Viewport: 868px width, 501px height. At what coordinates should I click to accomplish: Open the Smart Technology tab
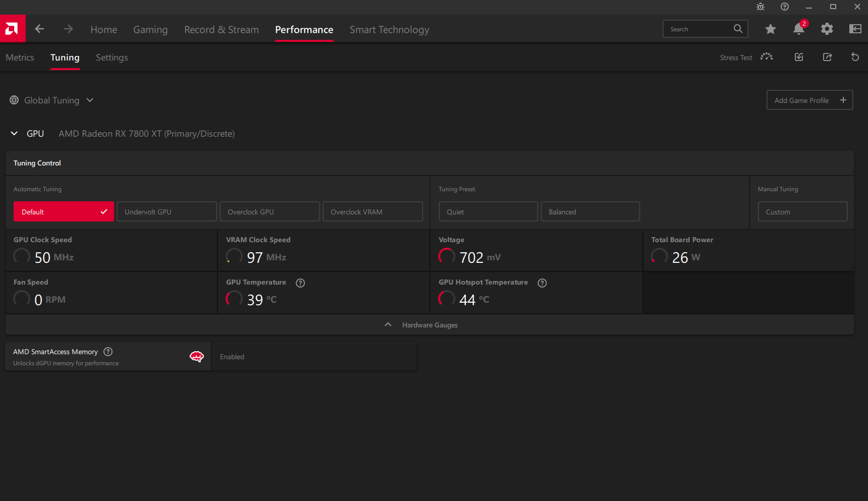390,30
